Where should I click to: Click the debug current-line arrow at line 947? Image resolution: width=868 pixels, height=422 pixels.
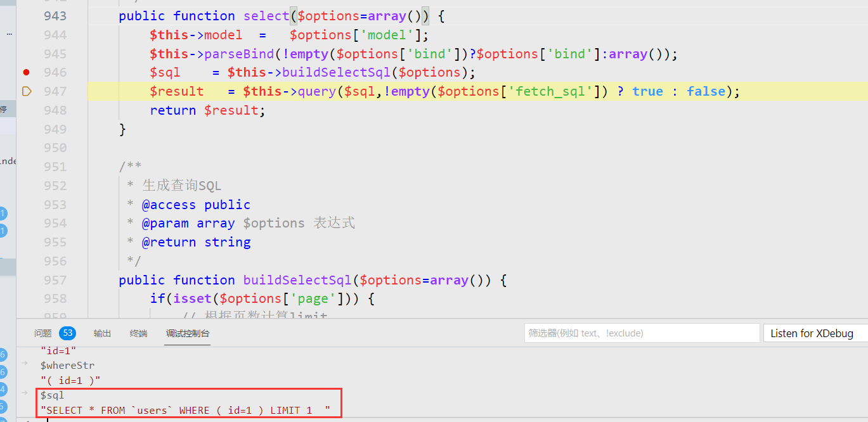27,91
